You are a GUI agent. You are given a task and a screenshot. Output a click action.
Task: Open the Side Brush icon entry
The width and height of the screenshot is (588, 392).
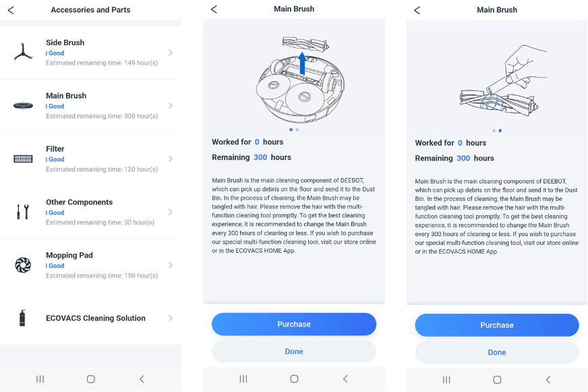[x=23, y=52]
